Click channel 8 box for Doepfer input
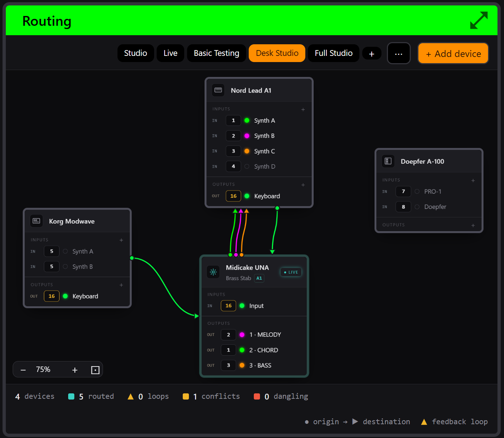Image resolution: width=504 pixels, height=438 pixels. 403,207
